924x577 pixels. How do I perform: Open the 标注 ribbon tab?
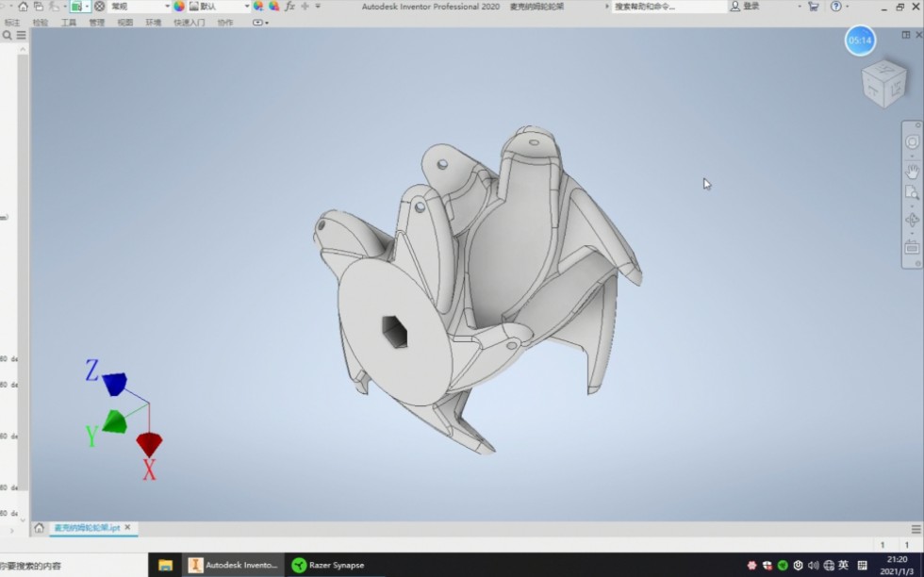pos(11,23)
